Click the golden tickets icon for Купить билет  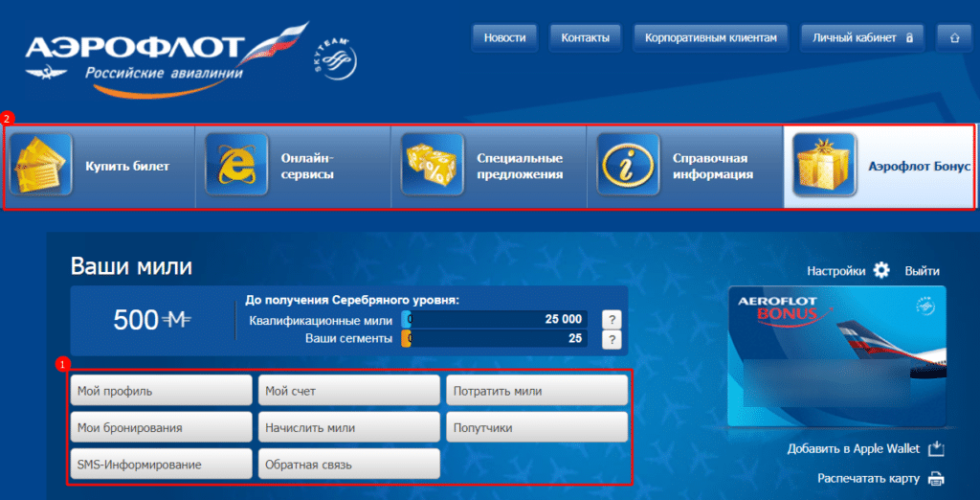40,165
